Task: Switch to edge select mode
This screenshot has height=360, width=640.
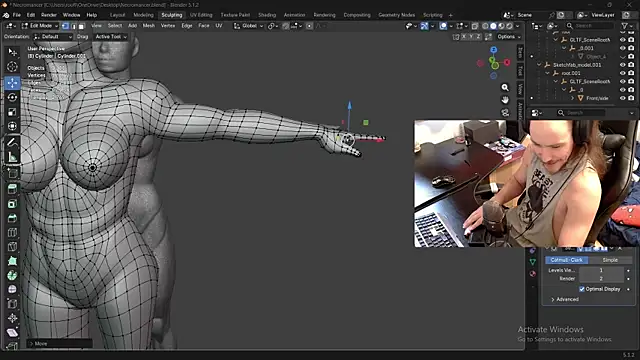Action: pyautogui.click(x=73, y=26)
